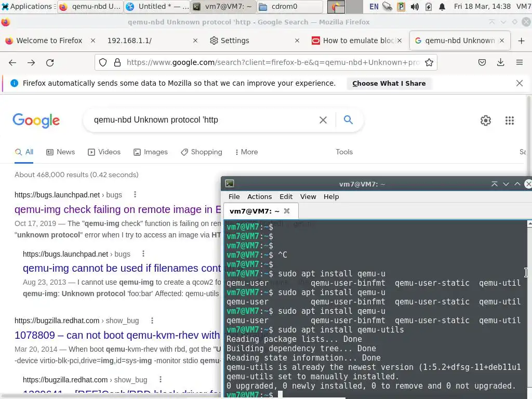Close the 192.168.1.1 tab
Image resolution: width=532 pixels, height=399 pixels.
195,41
